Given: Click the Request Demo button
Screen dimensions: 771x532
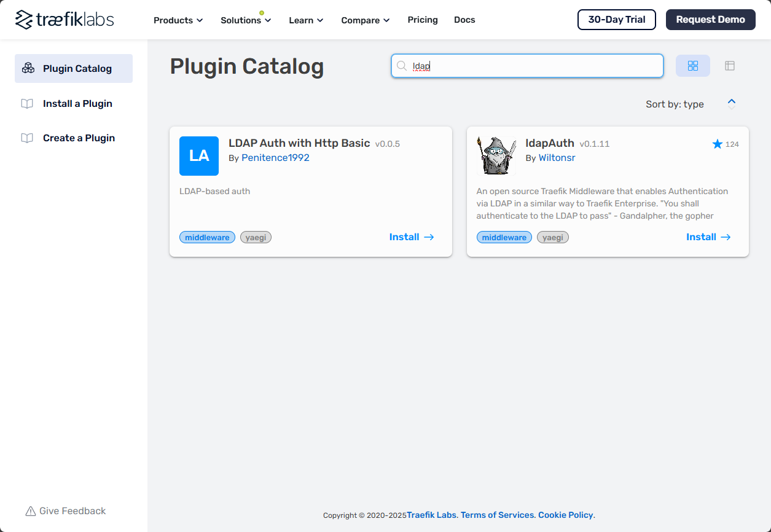Looking at the screenshot, I should point(710,20).
